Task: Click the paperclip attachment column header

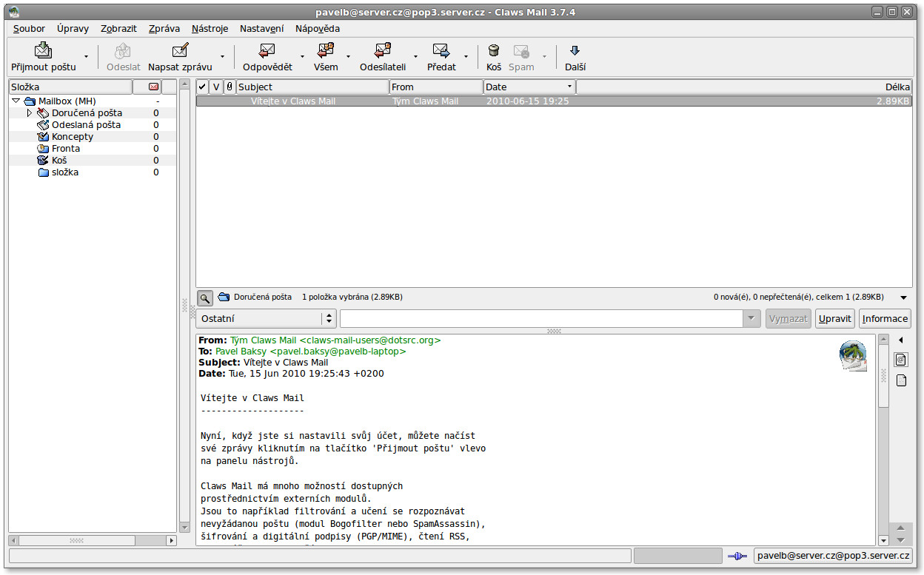Action: (230, 87)
